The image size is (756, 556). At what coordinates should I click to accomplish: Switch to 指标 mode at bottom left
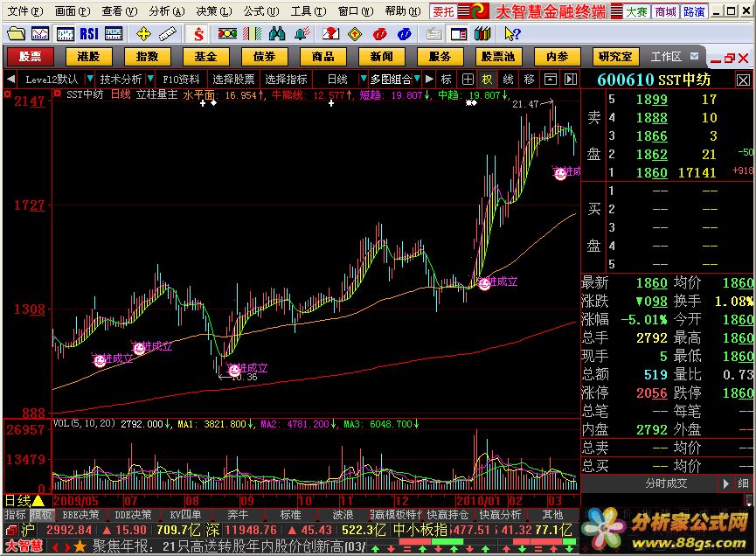click(x=16, y=515)
